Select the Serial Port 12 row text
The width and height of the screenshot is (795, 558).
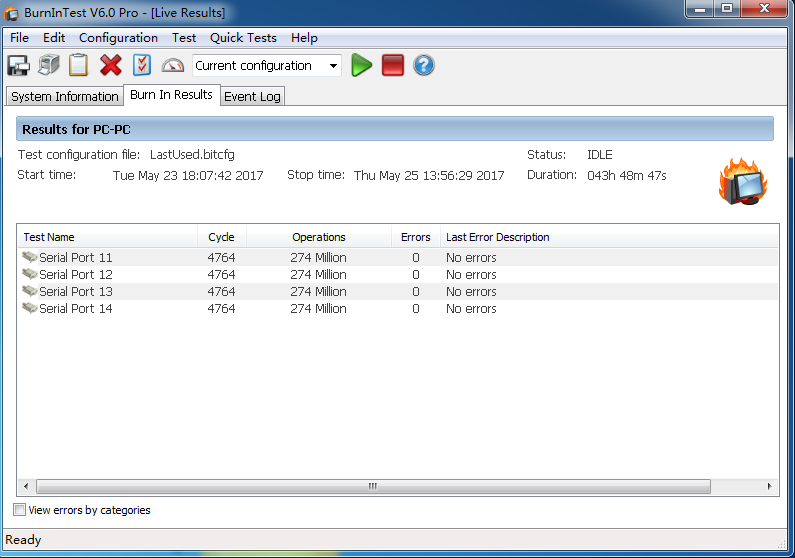(76, 275)
